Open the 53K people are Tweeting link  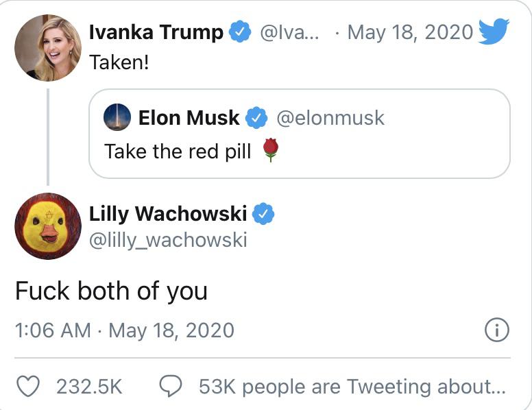point(352,387)
